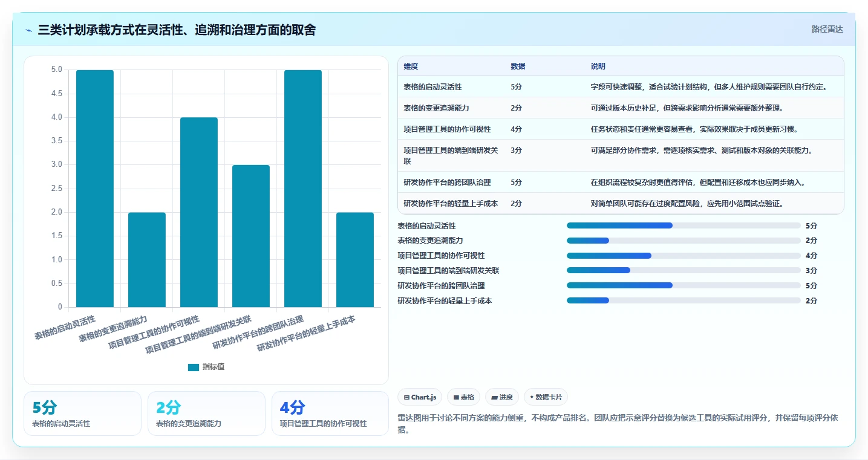Select the 数据卡片 chip
This screenshot has width=868, height=460.
coord(546,397)
